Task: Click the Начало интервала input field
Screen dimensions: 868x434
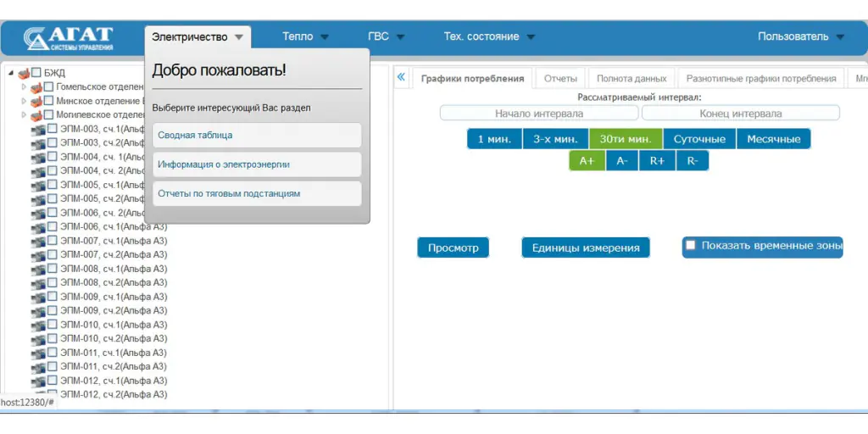Action: click(x=538, y=114)
